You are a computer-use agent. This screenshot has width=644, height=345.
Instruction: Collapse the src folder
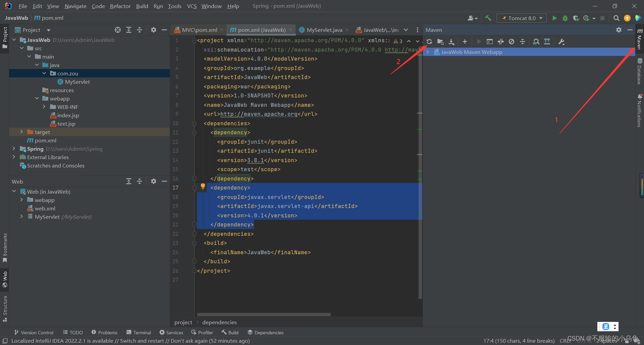coord(22,48)
